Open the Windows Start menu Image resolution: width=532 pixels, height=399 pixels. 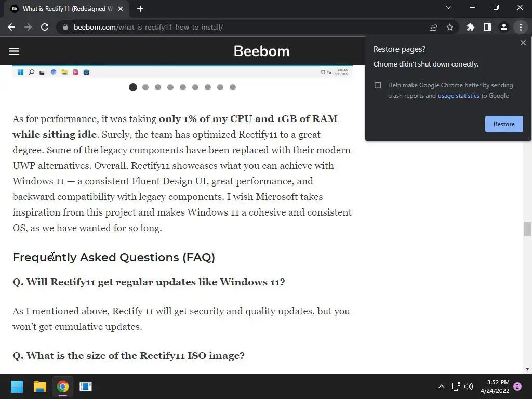(17, 387)
